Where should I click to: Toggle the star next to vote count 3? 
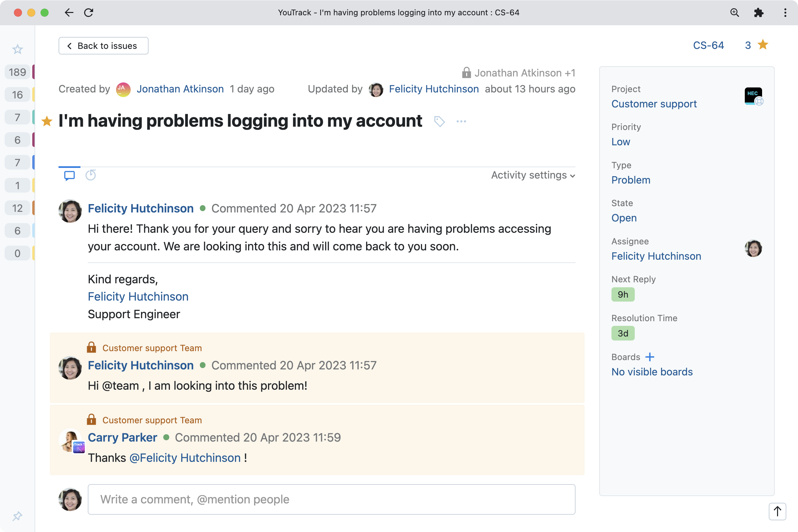(x=763, y=45)
